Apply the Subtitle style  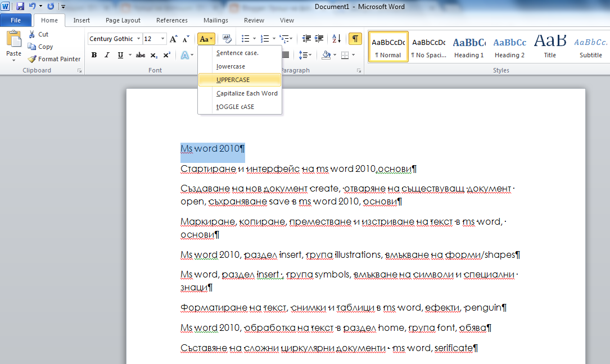point(590,47)
